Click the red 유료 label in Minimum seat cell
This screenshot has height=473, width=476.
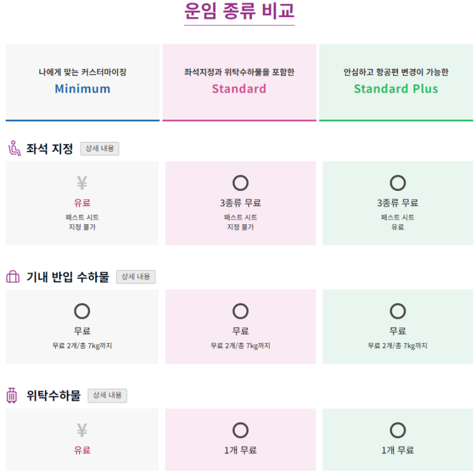pyautogui.click(x=82, y=203)
